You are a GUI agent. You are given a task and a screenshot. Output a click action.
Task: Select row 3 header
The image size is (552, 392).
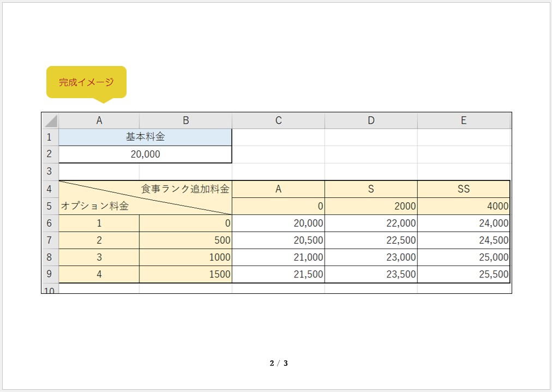pos(50,171)
